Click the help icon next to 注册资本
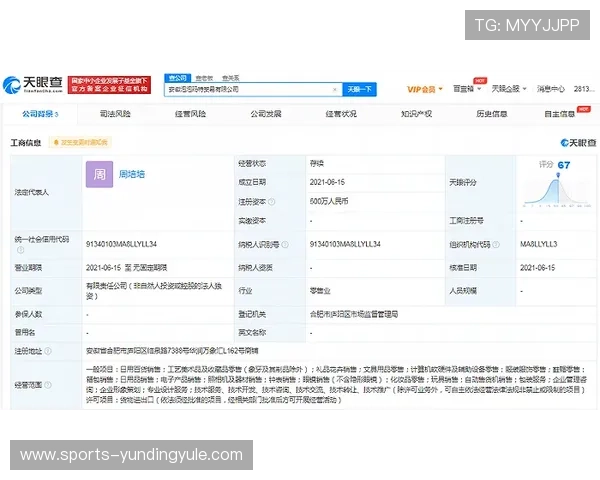Screen dimensions: 600x480 click(271, 202)
